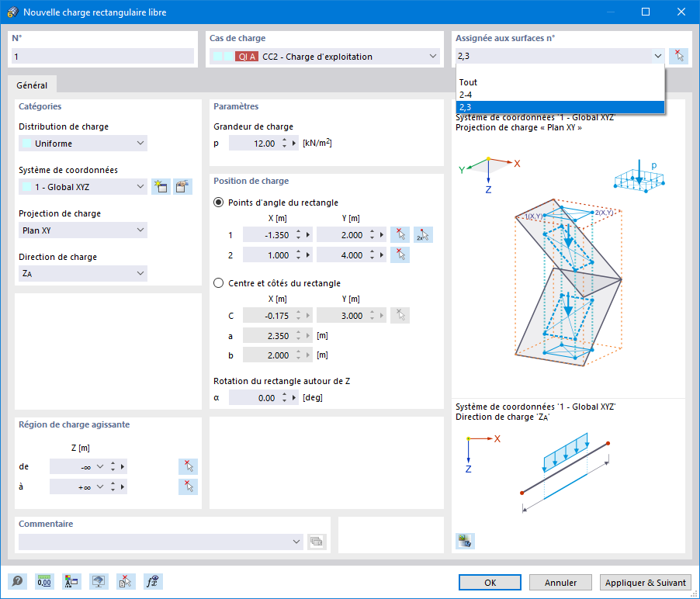The image size is (700, 599).
Task: Click point 1 Y value 2.000 field
Action: [x=342, y=235]
